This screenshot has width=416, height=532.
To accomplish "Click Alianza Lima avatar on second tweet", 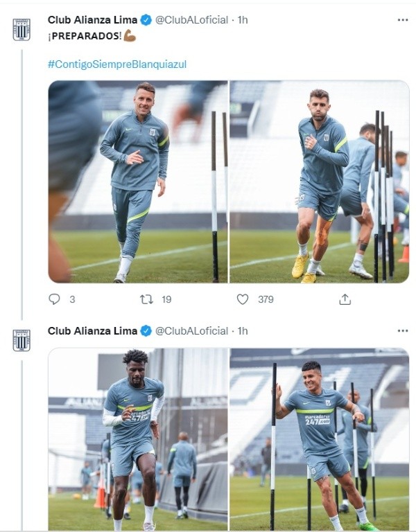I will (21, 340).
